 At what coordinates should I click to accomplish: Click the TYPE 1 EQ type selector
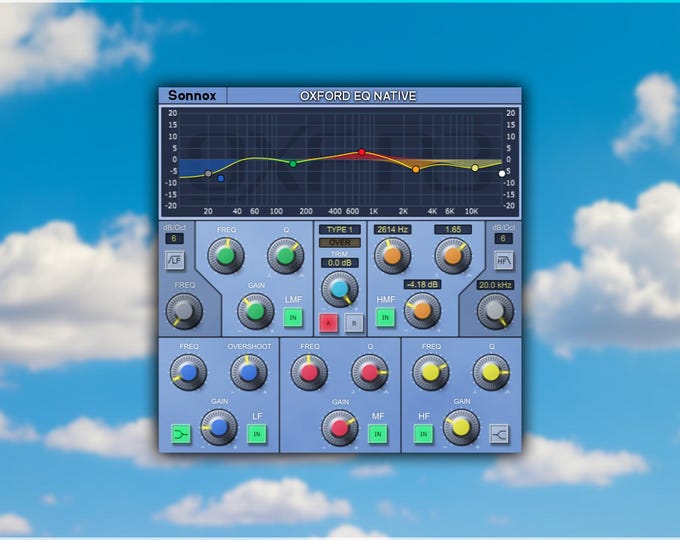(x=340, y=229)
